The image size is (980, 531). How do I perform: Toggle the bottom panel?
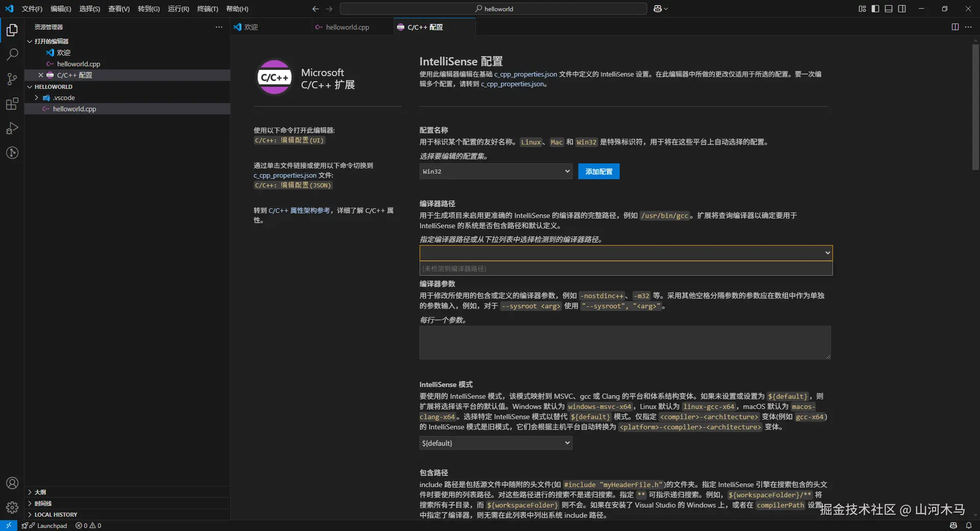pos(889,9)
